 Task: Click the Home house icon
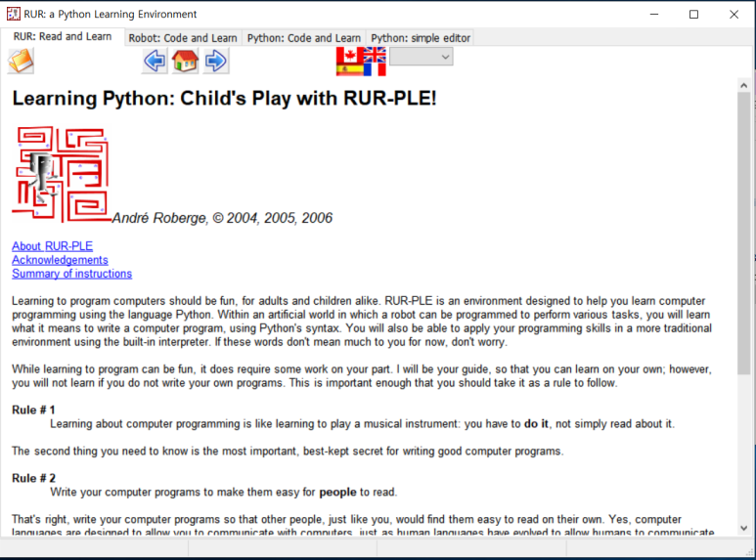pos(185,61)
